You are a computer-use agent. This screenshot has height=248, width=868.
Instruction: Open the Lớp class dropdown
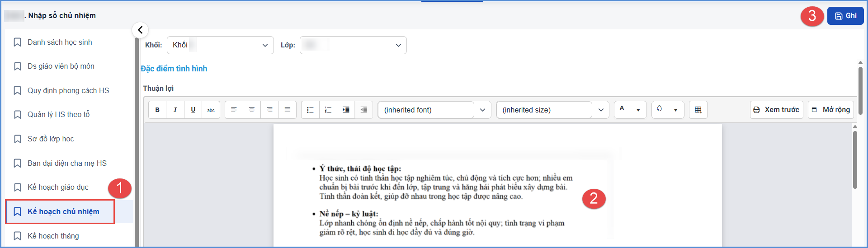tap(353, 45)
